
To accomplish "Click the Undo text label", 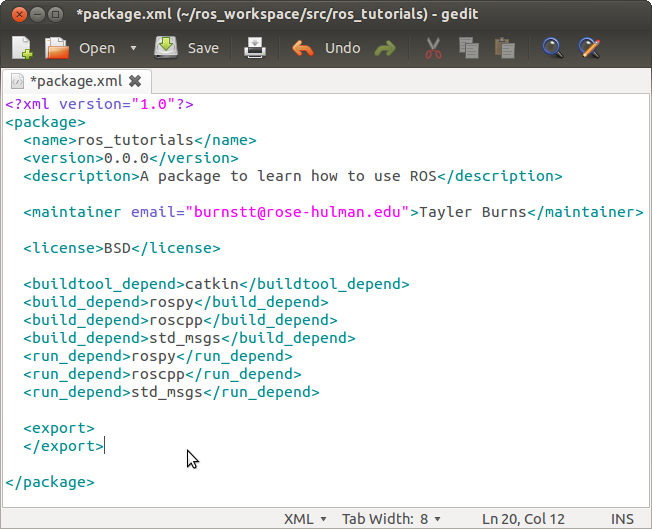I will tap(343, 48).
